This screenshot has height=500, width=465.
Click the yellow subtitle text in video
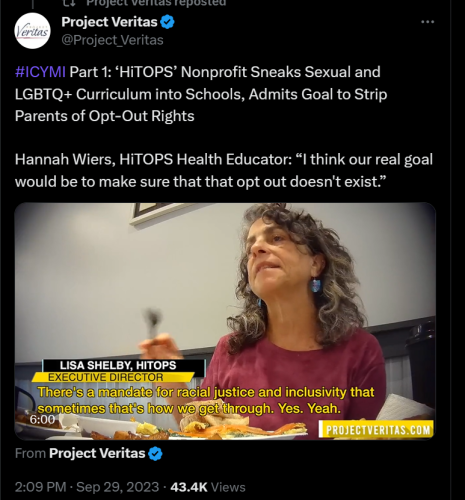206,400
